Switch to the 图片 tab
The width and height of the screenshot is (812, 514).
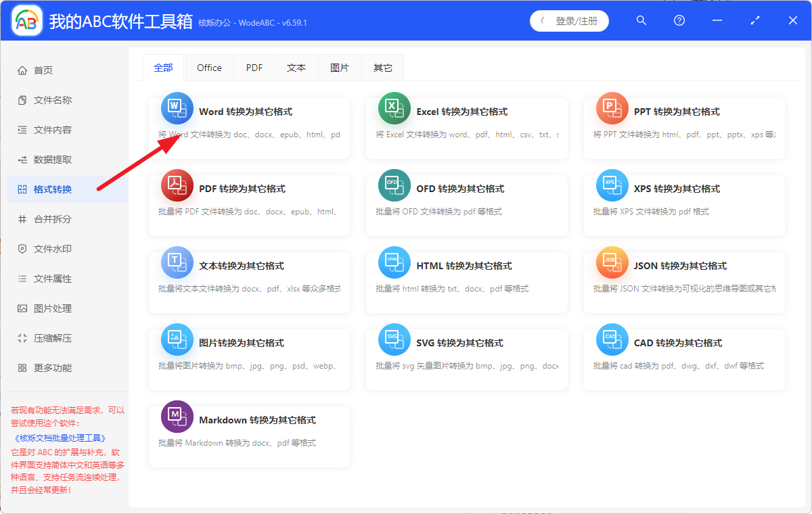(340, 67)
